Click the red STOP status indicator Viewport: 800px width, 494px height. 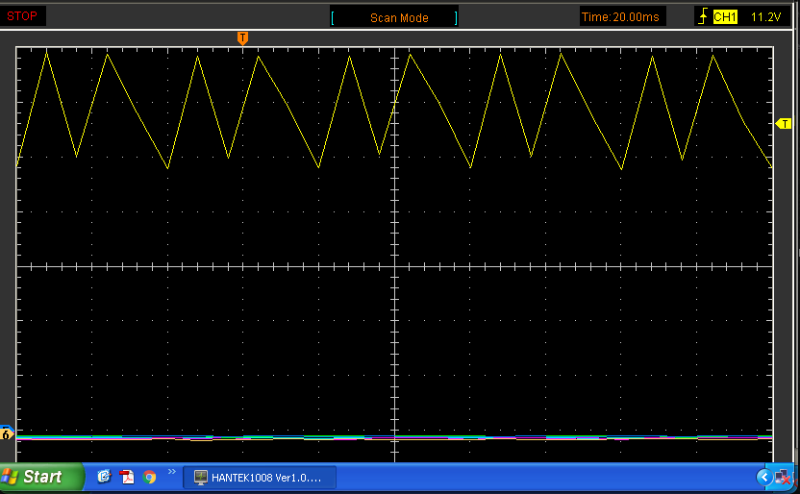(22, 16)
